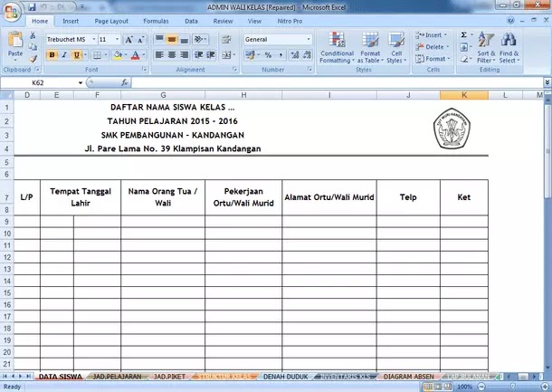Apply yellow Fill Color bucket
552x392 pixels.
pyautogui.click(x=118, y=55)
